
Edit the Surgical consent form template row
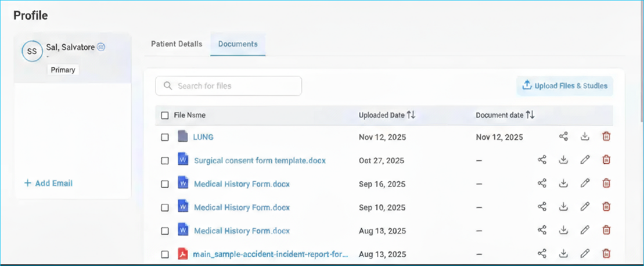585,160
